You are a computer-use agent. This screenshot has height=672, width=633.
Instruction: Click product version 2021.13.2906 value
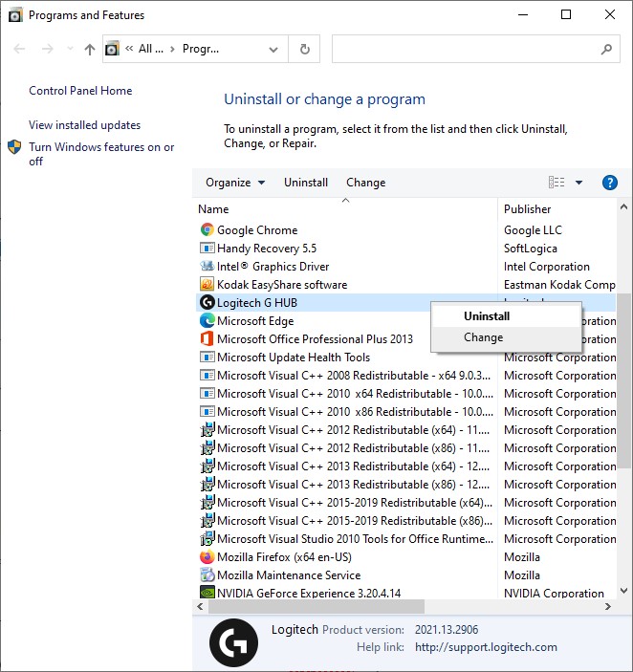(x=447, y=629)
